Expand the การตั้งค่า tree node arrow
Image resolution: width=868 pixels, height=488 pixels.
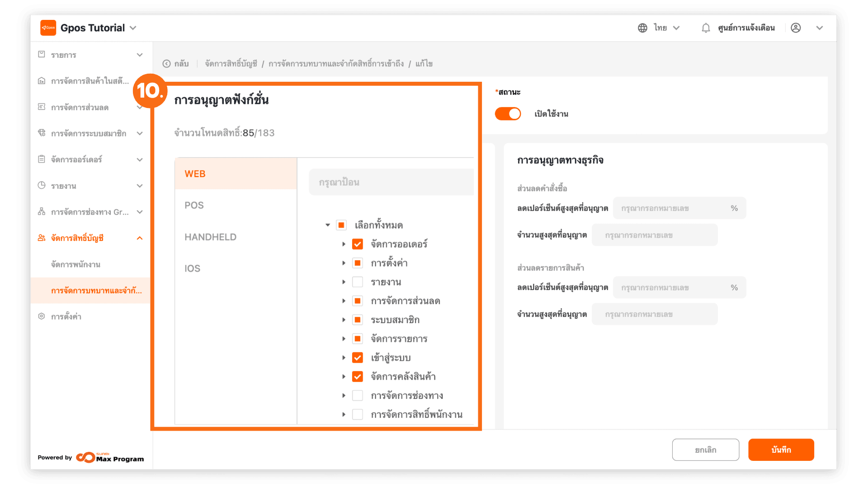tap(344, 263)
